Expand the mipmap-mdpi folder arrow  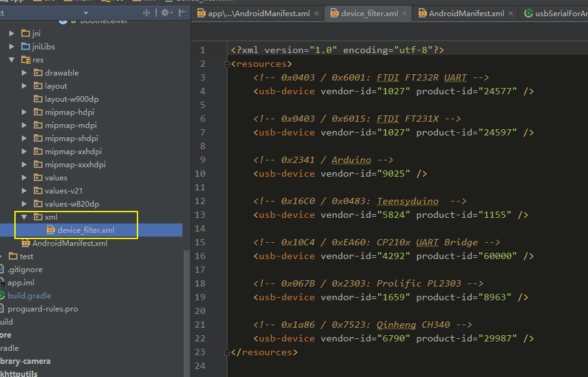24,125
